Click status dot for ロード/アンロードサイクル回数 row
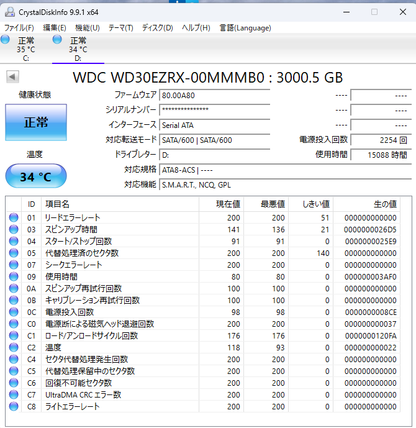 point(14,336)
